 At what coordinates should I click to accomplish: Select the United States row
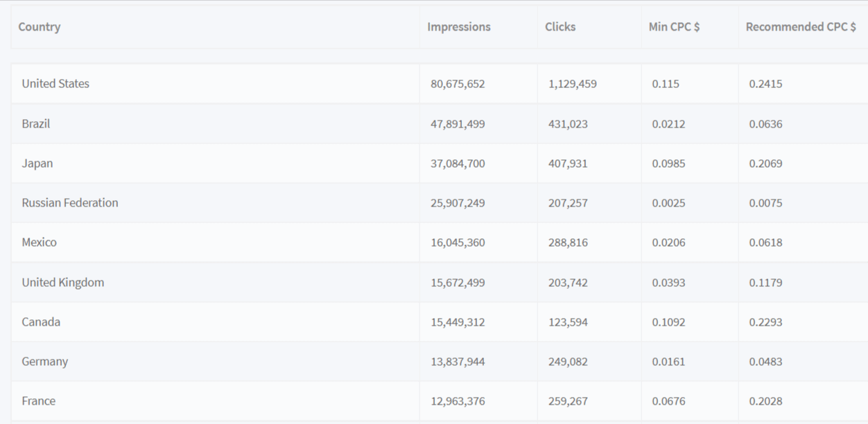(440, 84)
